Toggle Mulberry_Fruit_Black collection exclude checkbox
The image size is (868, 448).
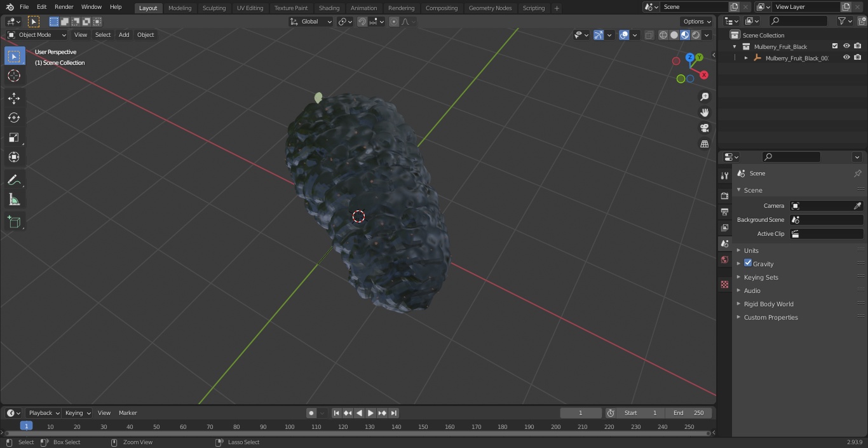point(835,46)
